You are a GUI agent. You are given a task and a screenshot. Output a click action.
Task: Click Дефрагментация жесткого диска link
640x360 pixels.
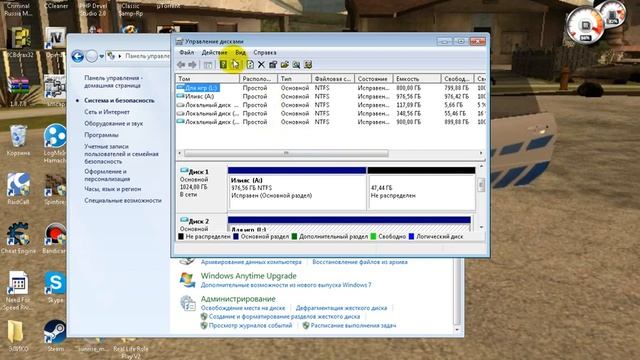pyautogui.click(x=341, y=308)
